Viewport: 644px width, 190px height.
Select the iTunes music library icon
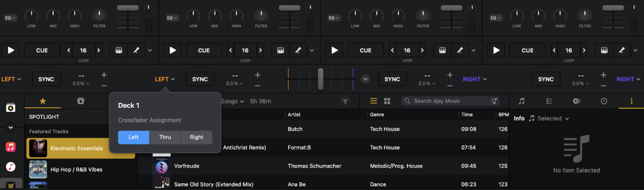point(11,166)
